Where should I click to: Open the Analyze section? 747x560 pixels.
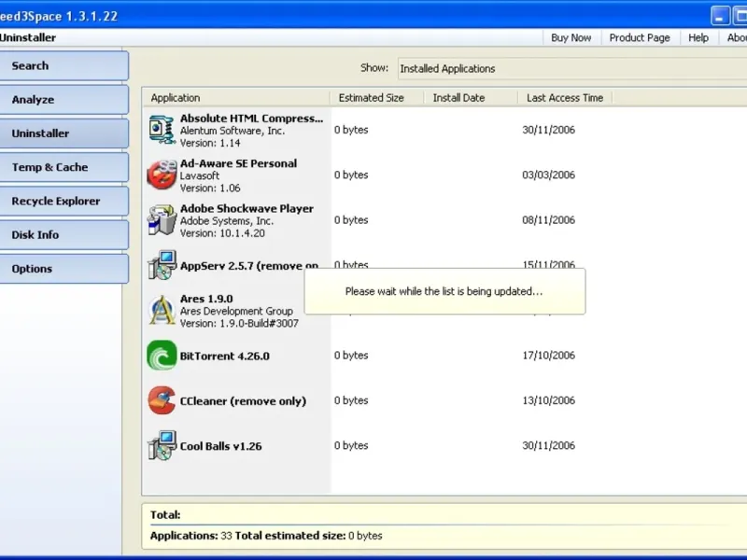[63, 100]
